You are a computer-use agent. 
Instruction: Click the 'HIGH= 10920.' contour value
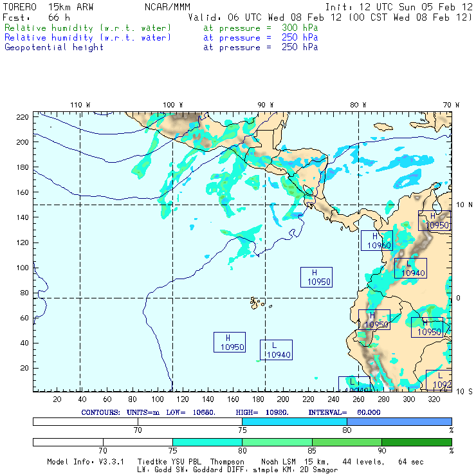(262, 412)
